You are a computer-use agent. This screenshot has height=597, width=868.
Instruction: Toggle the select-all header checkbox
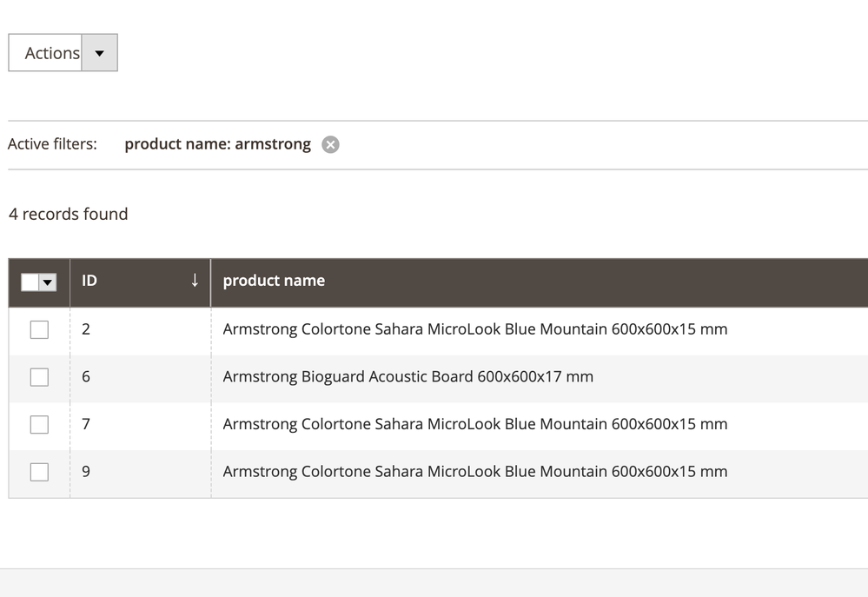(30, 282)
